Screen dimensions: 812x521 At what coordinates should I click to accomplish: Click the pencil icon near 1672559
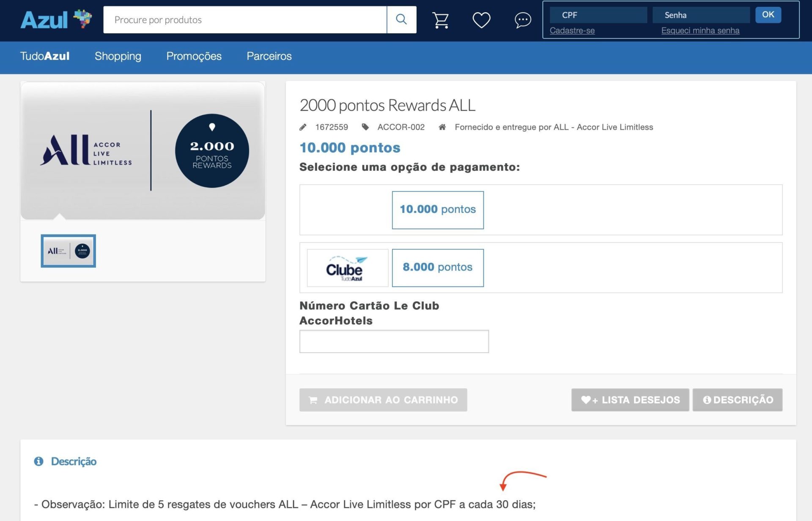[x=303, y=127]
